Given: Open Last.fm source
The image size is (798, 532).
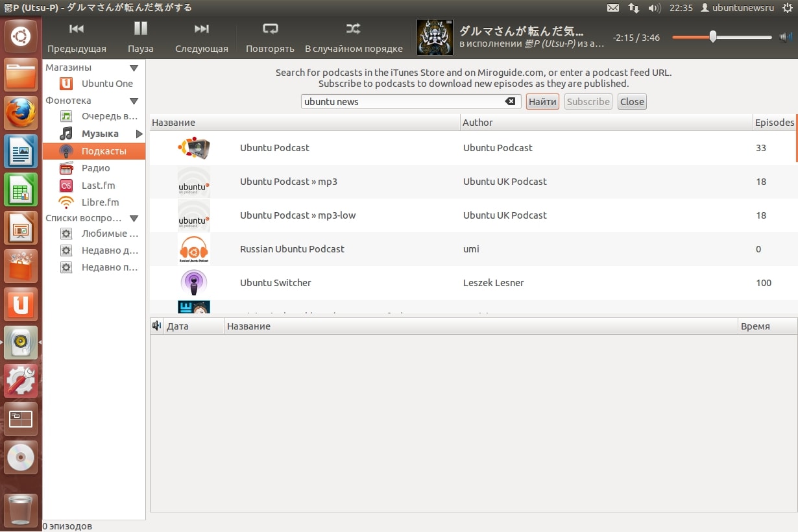Looking at the screenshot, I should [94, 186].
